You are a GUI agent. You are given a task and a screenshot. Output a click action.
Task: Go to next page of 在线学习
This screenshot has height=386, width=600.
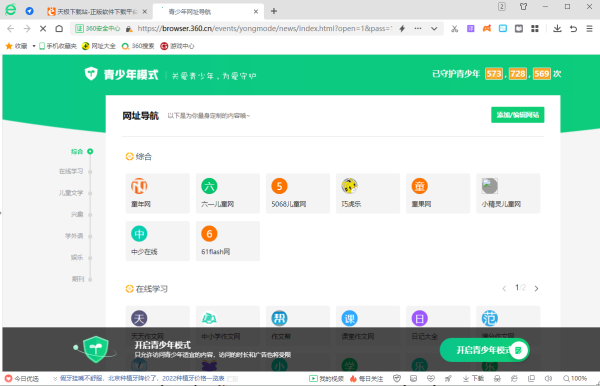point(536,288)
